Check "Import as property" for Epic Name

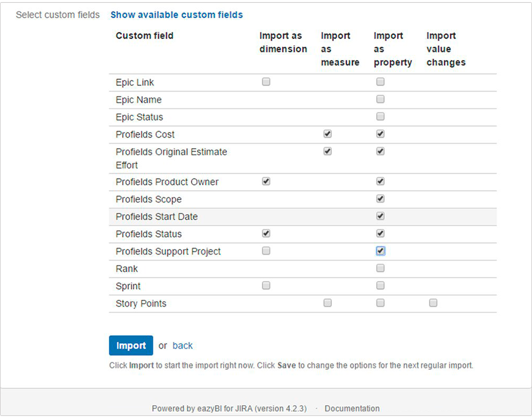coord(380,99)
